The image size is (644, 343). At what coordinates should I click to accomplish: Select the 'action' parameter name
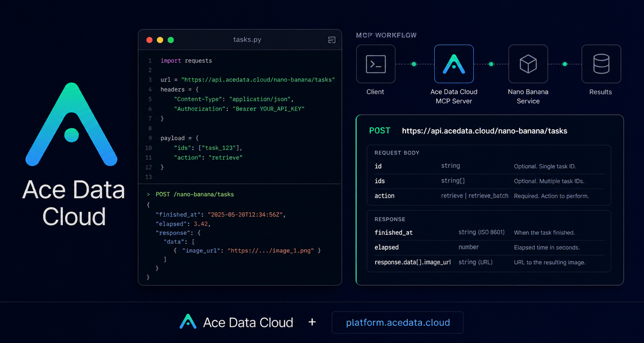384,196
